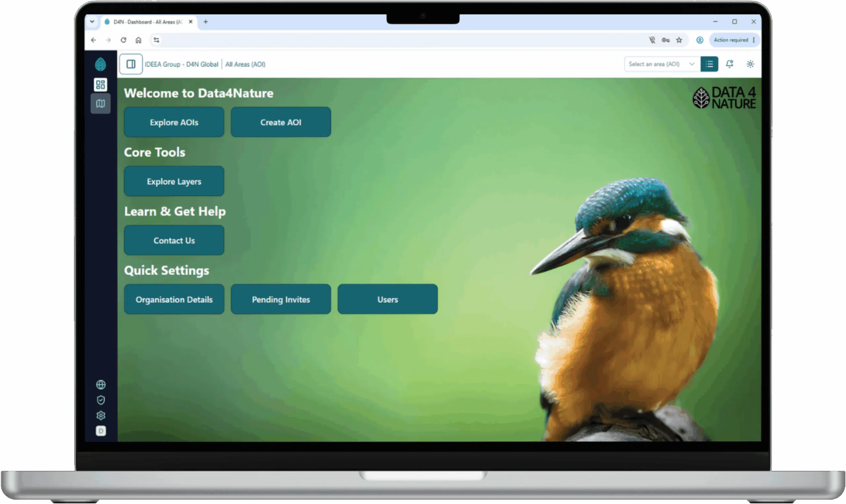Screen dimensions: 846x504
Task: Open the browser three-dot menu
Action: (x=754, y=40)
